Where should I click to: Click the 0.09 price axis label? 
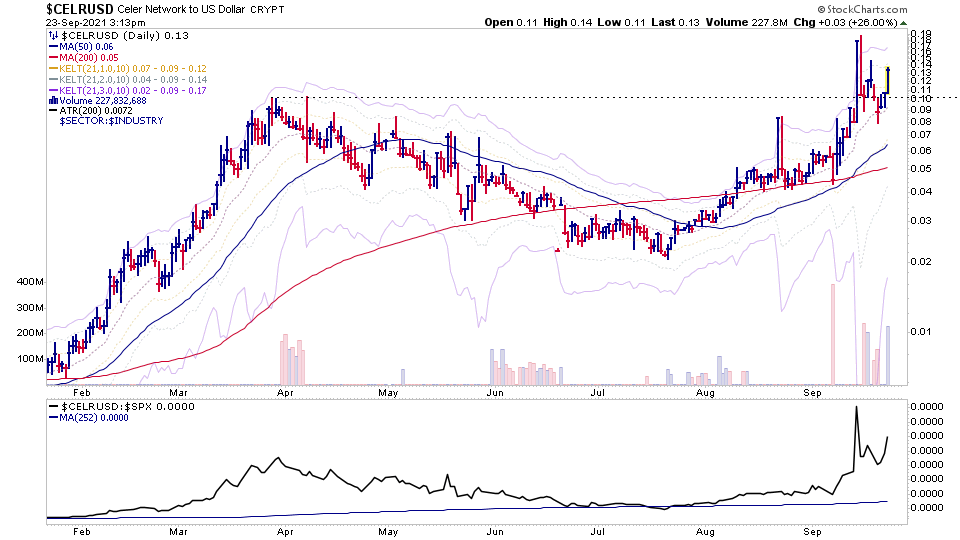coord(921,110)
